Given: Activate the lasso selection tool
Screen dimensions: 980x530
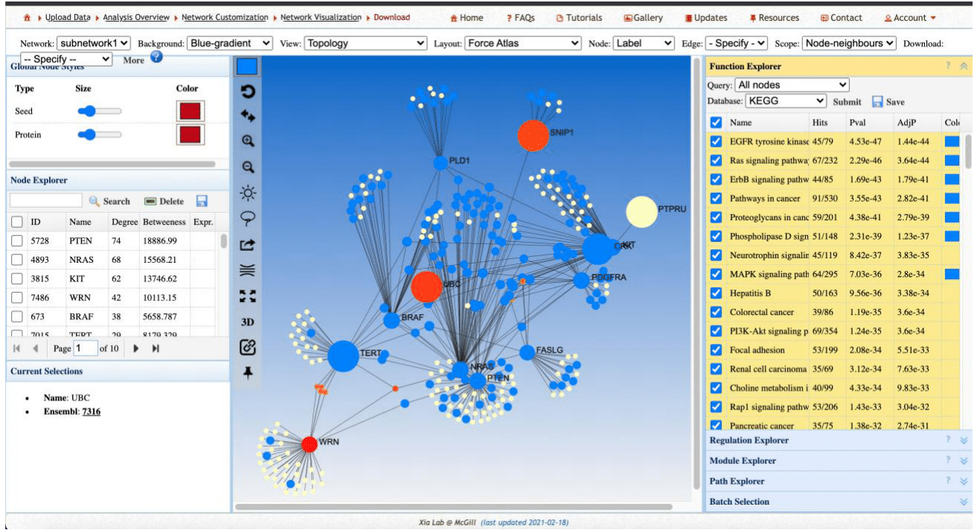Looking at the screenshot, I should [248, 218].
